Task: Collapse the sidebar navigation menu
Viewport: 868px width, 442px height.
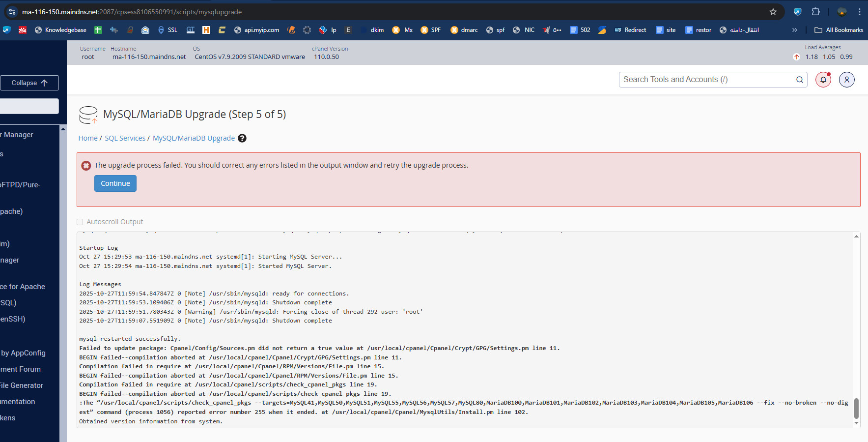Action: click(x=29, y=83)
